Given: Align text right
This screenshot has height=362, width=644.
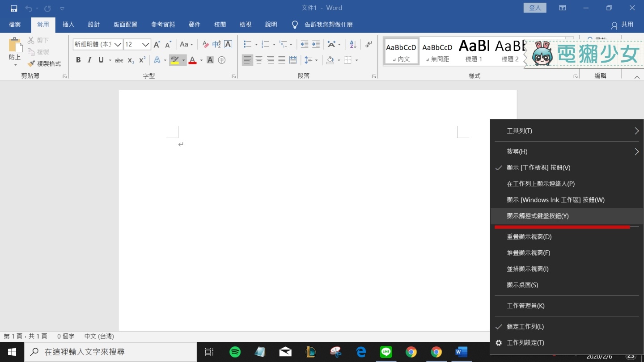Looking at the screenshot, I should [x=270, y=60].
